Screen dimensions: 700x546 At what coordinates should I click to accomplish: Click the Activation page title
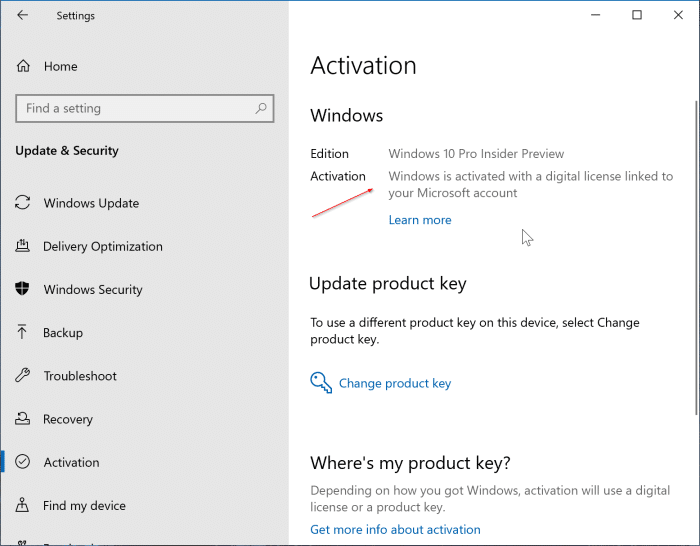(x=363, y=66)
